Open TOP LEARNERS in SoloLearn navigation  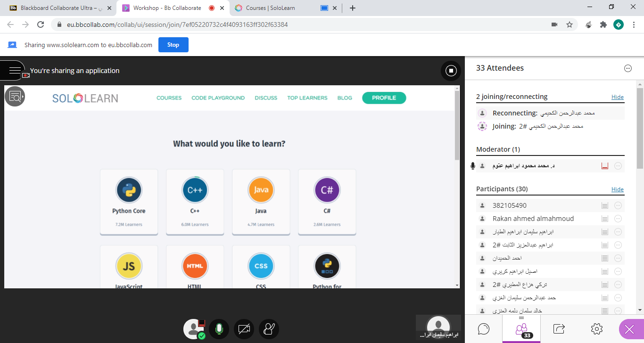tap(307, 98)
